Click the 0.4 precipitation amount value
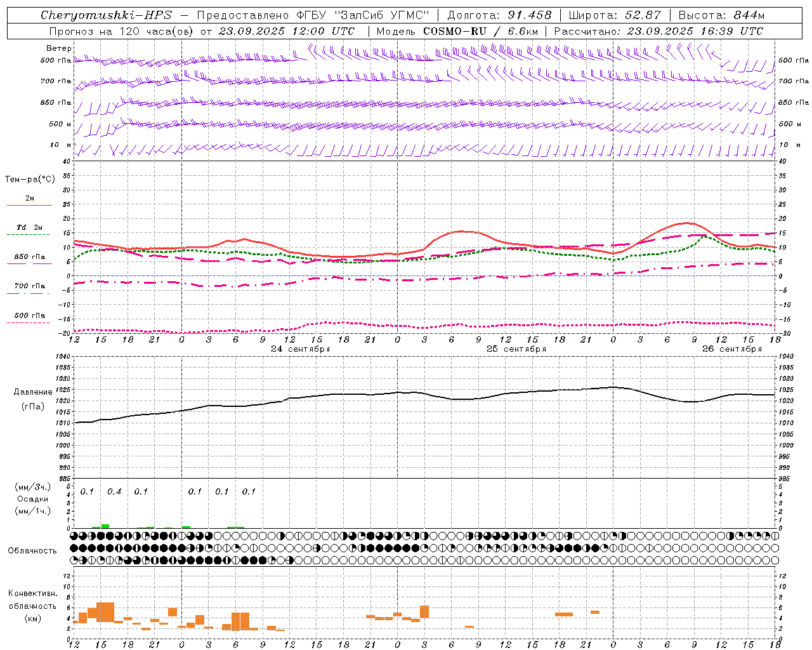This screenshot has height=650, width=812. click(114, 491)
